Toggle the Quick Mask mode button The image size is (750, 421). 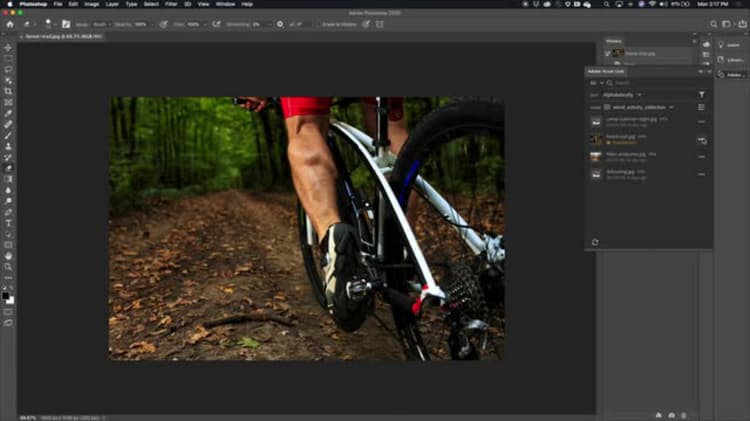click(x=8, y=312)
